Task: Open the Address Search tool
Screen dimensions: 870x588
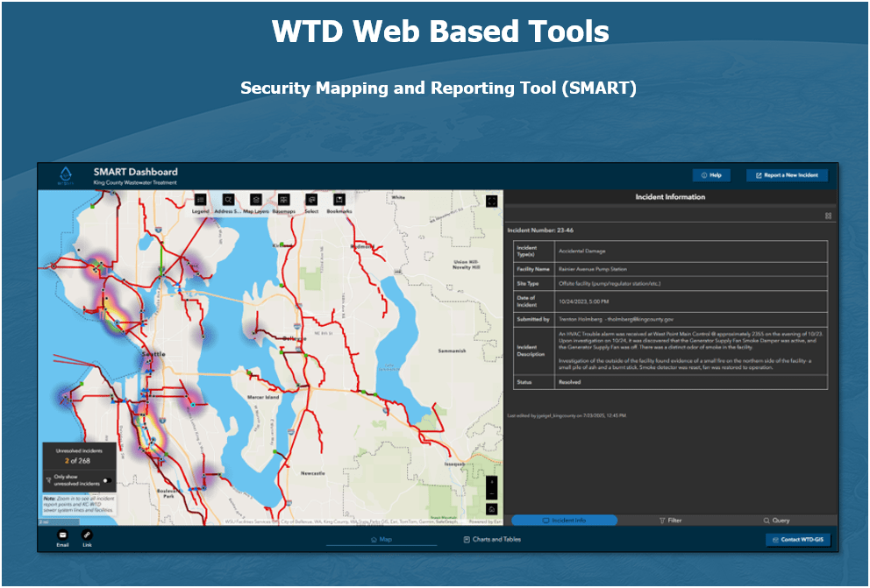Action: point(228,200)
